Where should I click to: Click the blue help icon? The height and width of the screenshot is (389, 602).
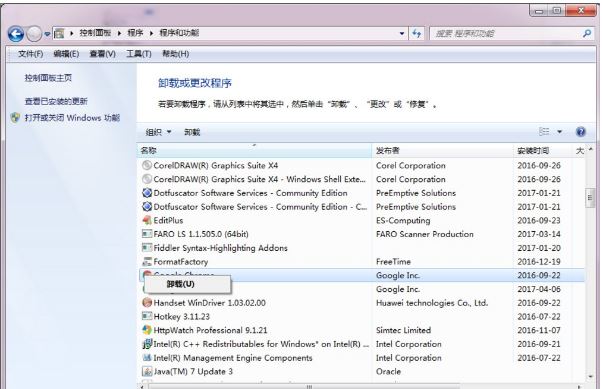coord(581,132)
